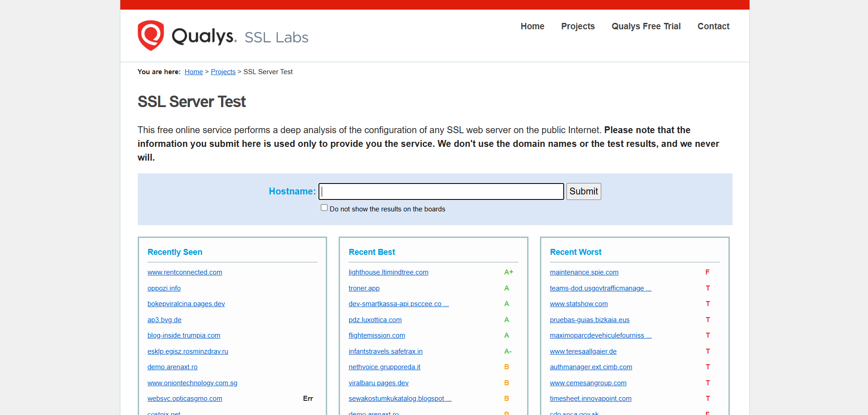Open timesheet.innovapoint.com link
Image resolution: width=868 pixels, height=415 pixels.
click(591, 399)
